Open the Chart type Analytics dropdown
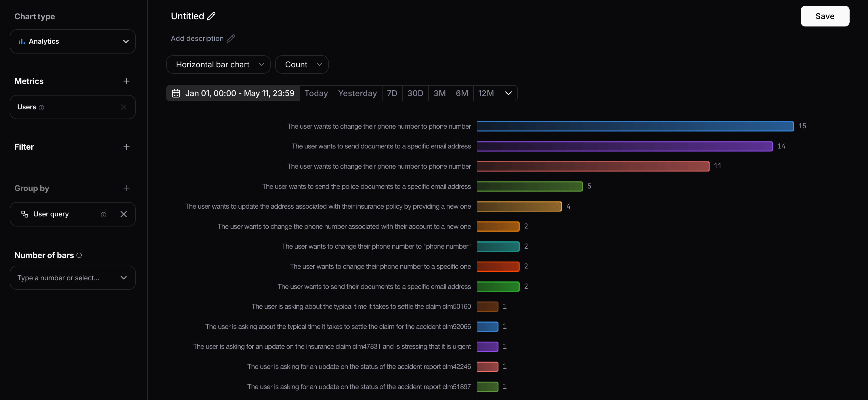868x400 pixels. 73,41
